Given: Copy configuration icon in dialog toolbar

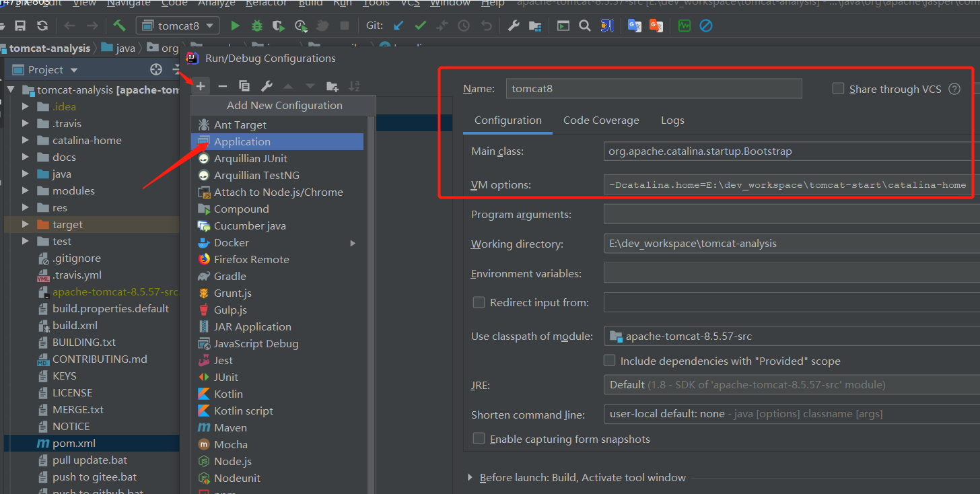Looking at the screenshot, I should pos(244,86).
